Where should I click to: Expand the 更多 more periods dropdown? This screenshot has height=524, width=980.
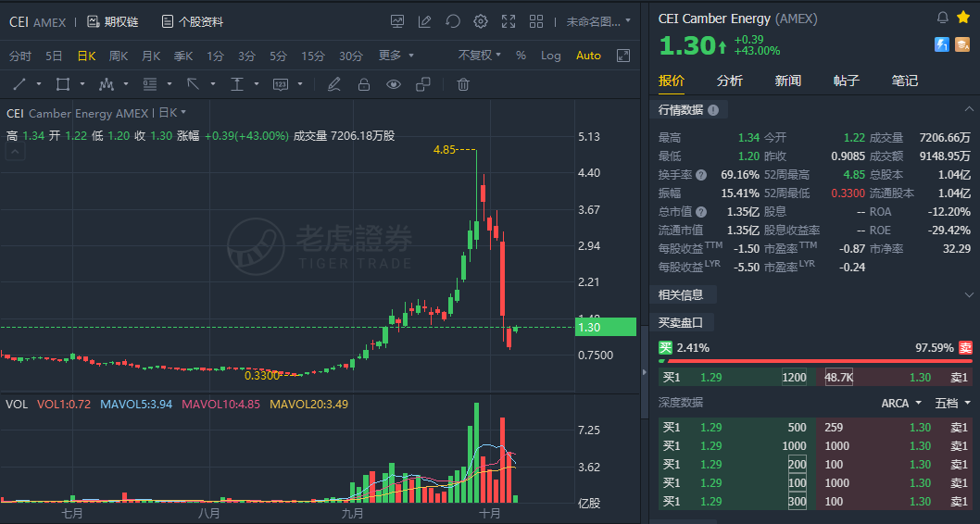point(396,56)
